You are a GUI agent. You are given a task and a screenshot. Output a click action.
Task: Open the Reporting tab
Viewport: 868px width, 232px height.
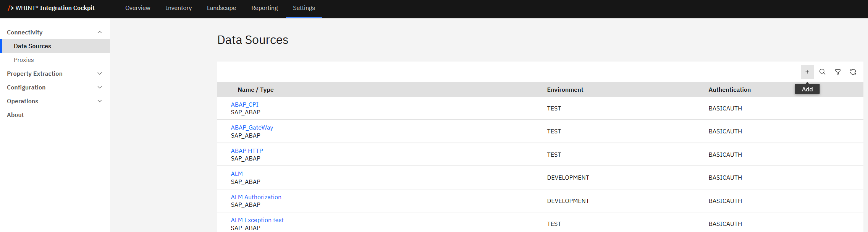264,8
